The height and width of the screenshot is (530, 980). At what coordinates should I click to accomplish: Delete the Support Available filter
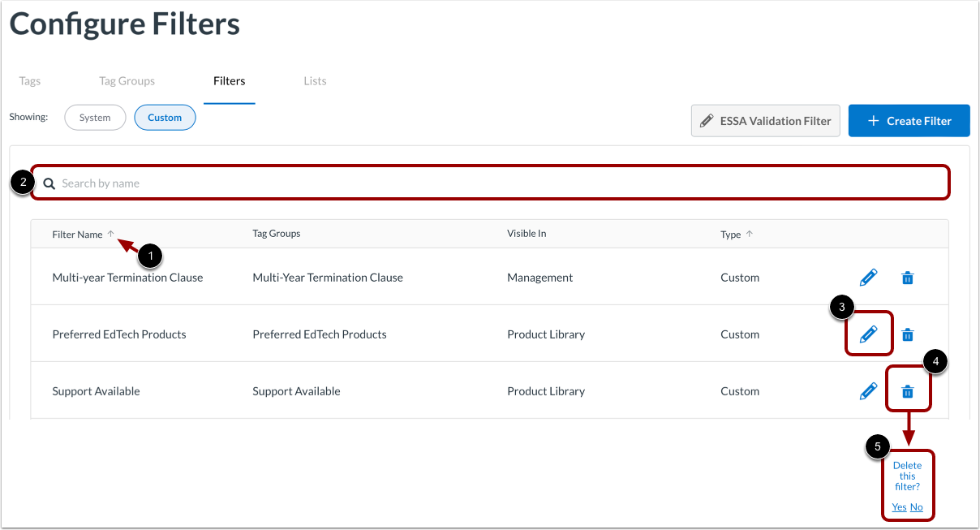[x=908, y=391]
